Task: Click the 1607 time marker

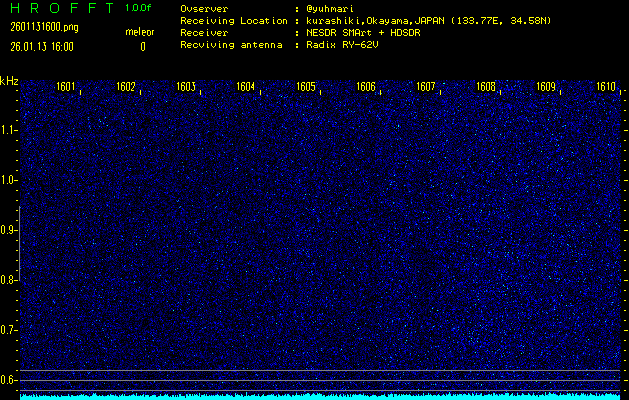Action: [426, 87]
